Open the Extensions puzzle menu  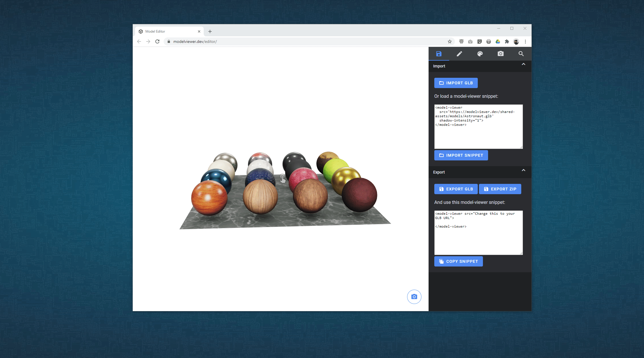coord(507,42)
